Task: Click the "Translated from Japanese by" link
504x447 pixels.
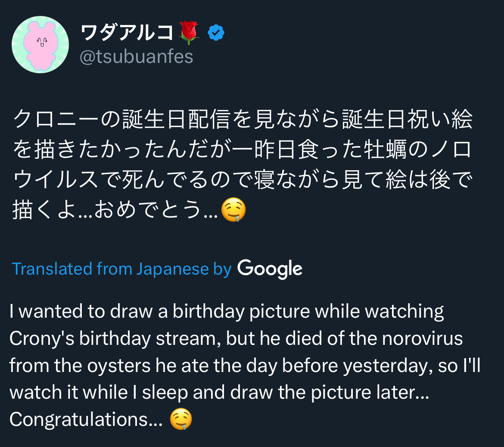Action: pos(121,269)
